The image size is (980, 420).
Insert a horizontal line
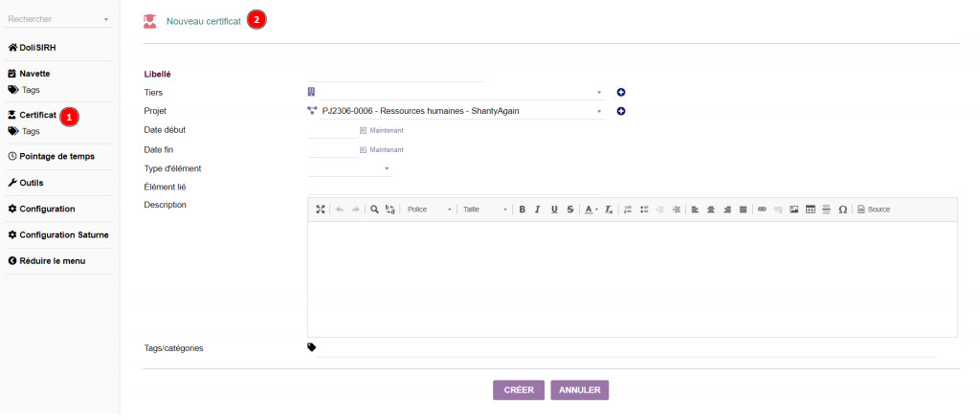click(826, 210)
